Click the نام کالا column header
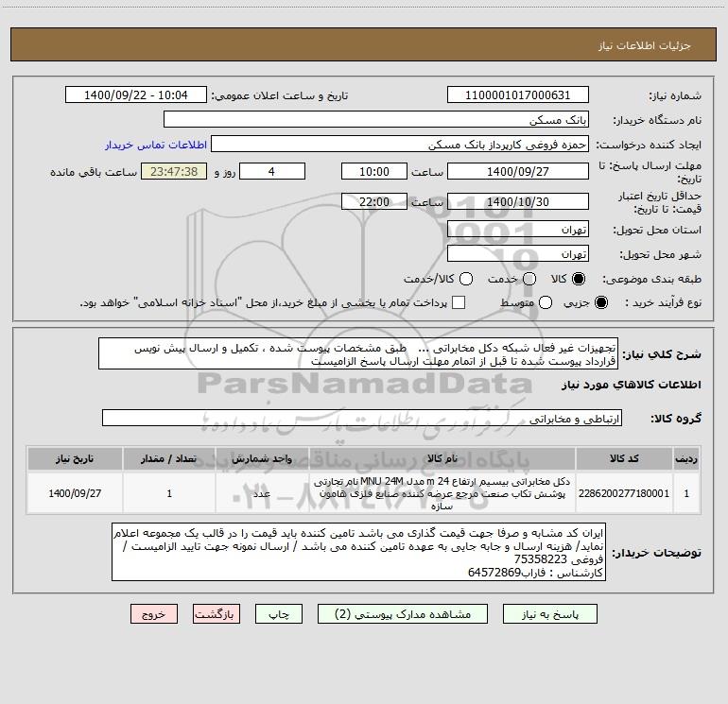The image size is (728, 704). coord(442,458)
